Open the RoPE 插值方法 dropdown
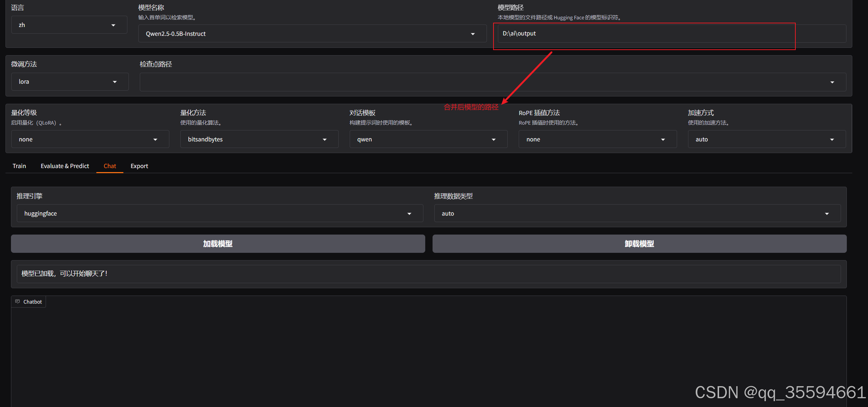The image size is (868, 407). pos(597,139)
